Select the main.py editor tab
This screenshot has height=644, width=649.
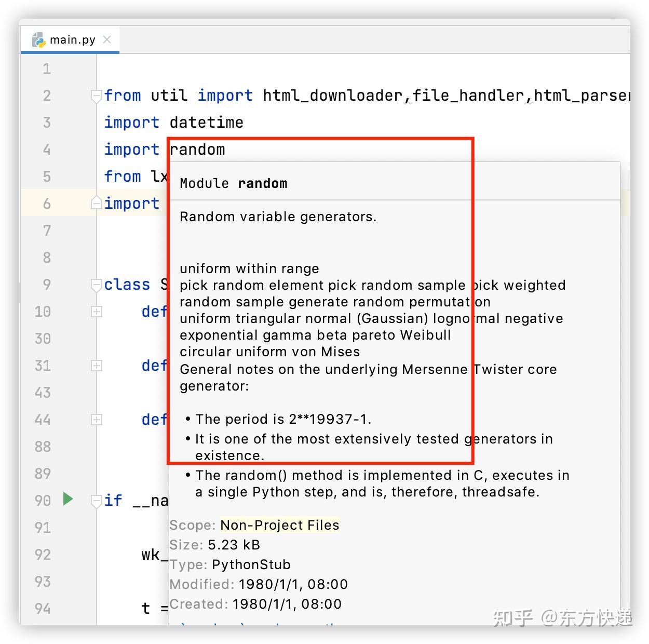coord(70,40)
